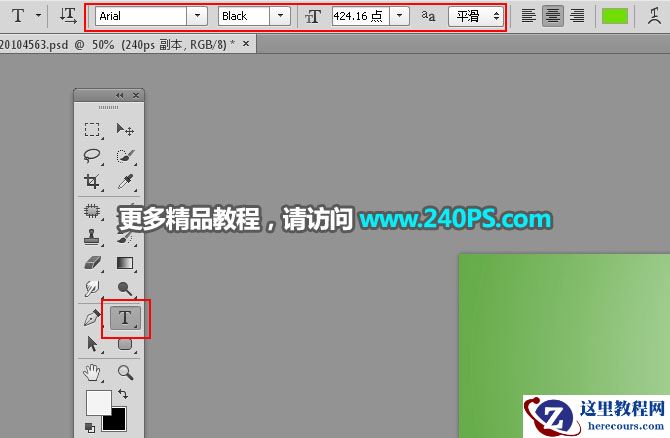Click the 424.16 点 font size field
Image resolution: width=670 pixels, height=438 pixels.
[x=361, y=16]
